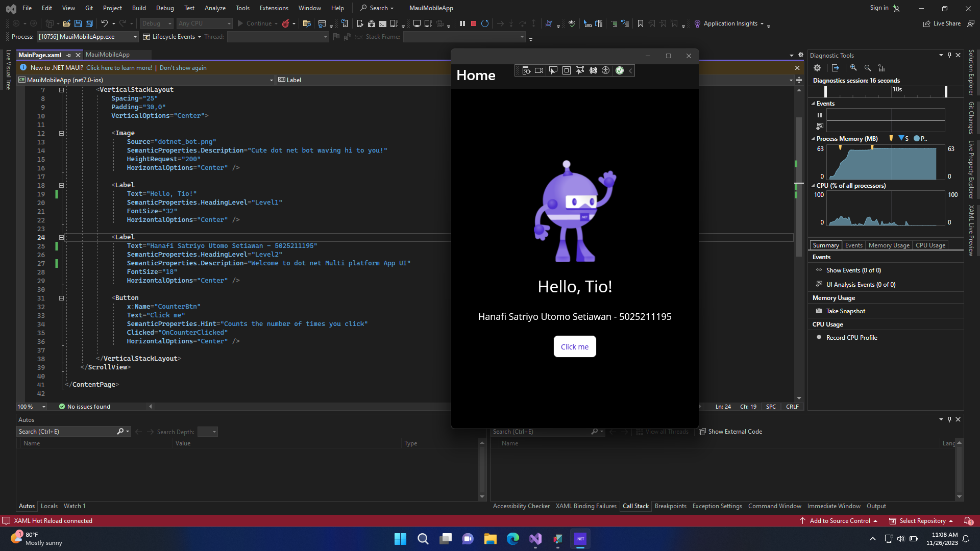Click the Pause (Break All) debug icon
980x551 pixels.
(462, 23)
